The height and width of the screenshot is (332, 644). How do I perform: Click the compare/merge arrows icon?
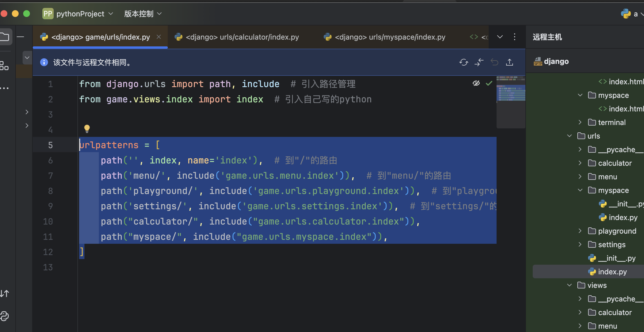coord(479,62)
